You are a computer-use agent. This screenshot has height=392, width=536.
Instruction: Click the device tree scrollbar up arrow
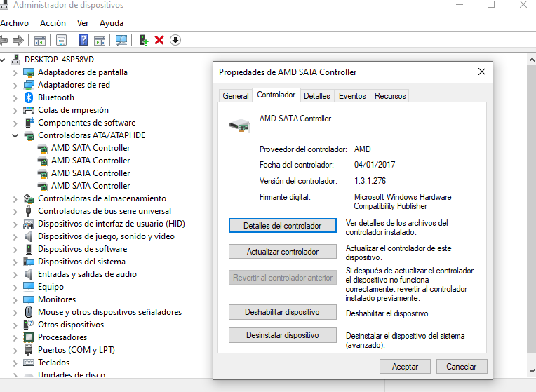(x=532, y=60)
